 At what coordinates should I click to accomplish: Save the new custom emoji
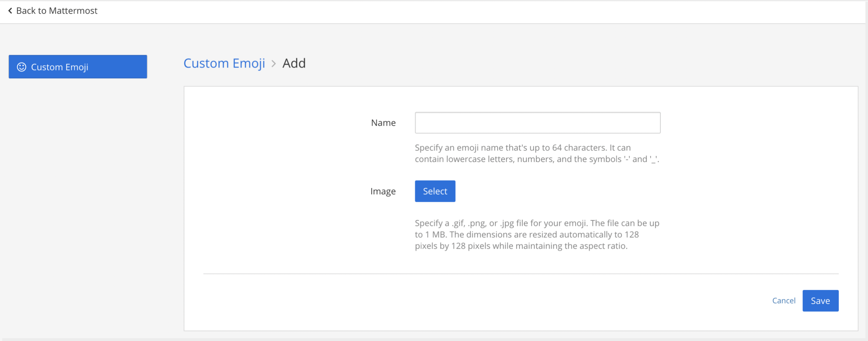point(820,301)
